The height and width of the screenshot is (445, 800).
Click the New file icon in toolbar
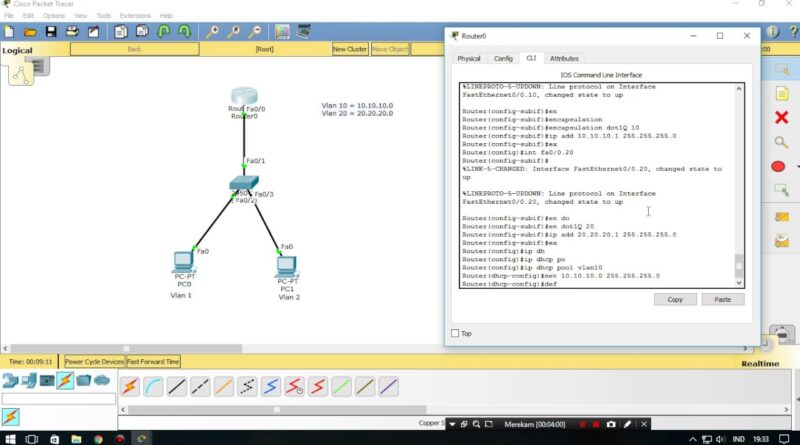click(x=9, y=32)
